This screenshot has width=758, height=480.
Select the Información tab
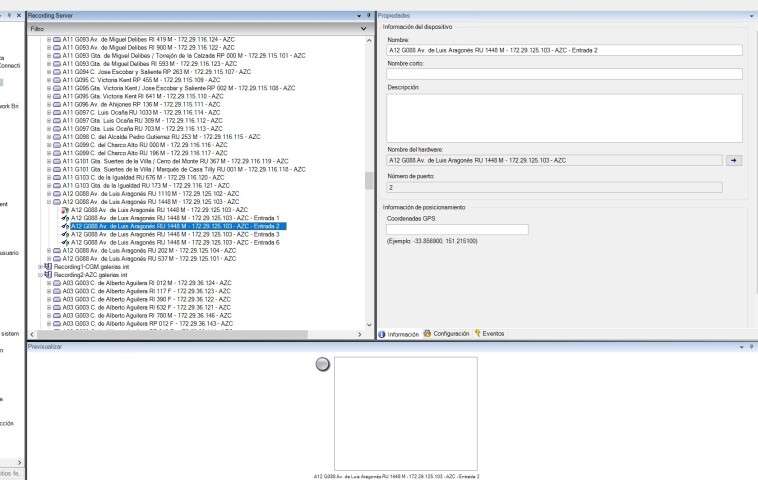coord(399,333)
